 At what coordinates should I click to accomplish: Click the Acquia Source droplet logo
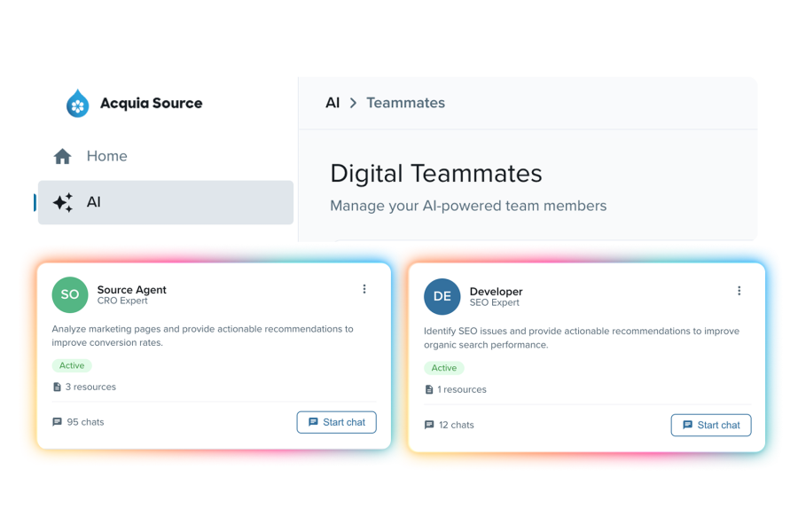[x=78, y=104]
